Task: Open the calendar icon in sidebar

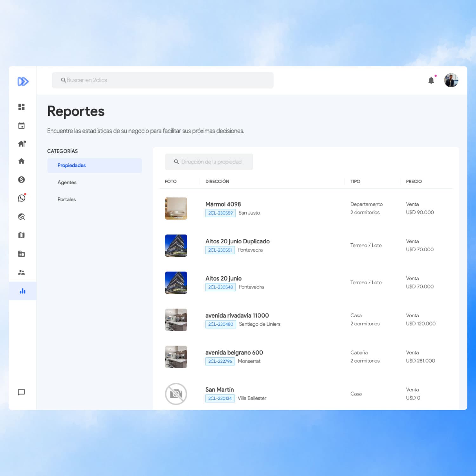Action: point(22,126)
